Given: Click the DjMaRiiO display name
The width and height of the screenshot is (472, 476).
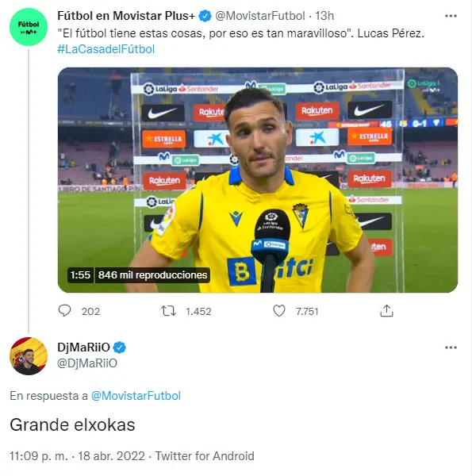Looking at the screenshot, I should point(83,347).
